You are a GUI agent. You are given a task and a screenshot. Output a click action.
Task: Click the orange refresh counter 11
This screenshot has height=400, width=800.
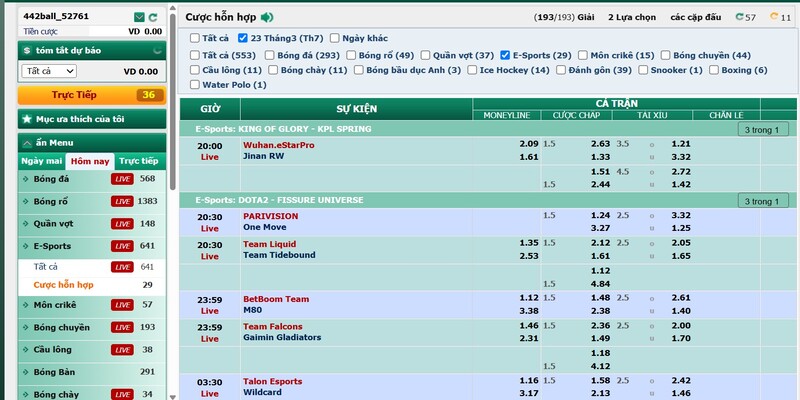coord(781,17)
